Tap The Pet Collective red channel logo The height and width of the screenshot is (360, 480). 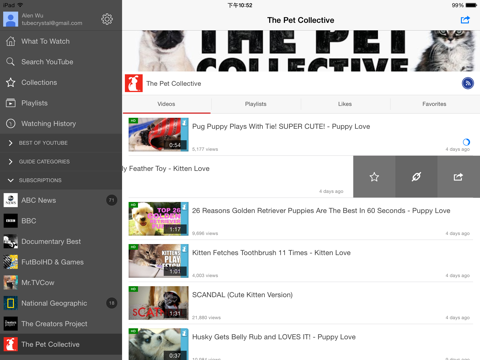tap(134, 83)
